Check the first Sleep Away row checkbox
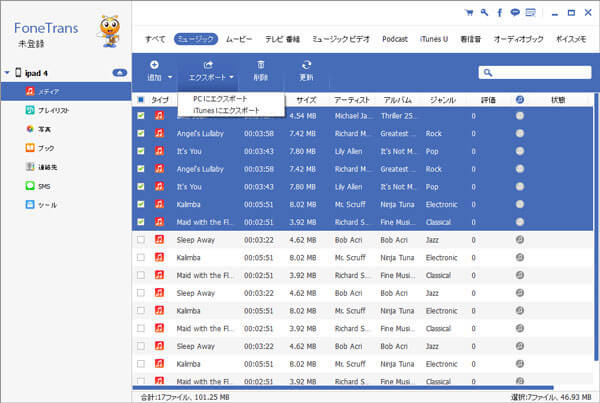 [141, 240]
